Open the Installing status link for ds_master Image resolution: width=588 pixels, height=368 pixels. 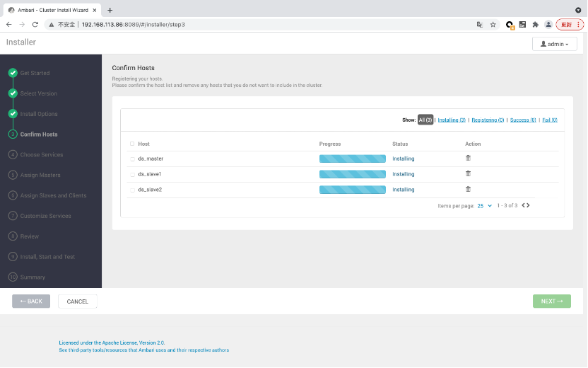click(x=404, y=159)
